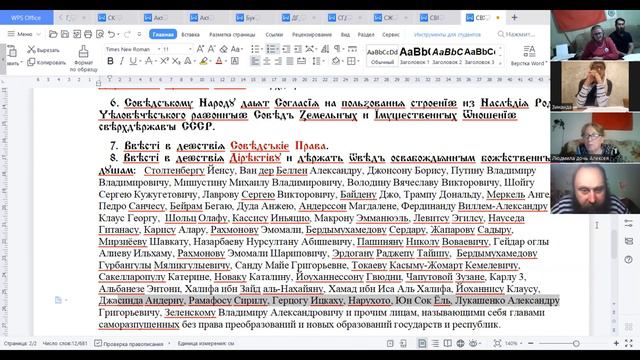Click the decrease indent icon

(x=287, y=49)
